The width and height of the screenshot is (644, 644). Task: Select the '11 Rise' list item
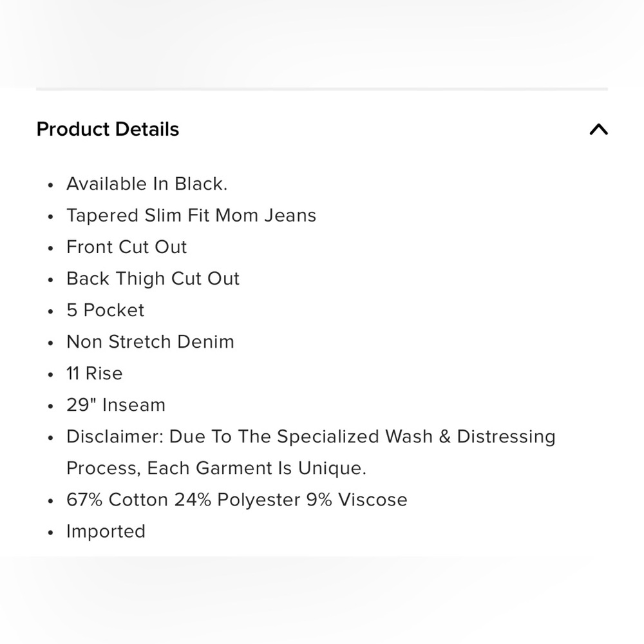click(94, 374)
